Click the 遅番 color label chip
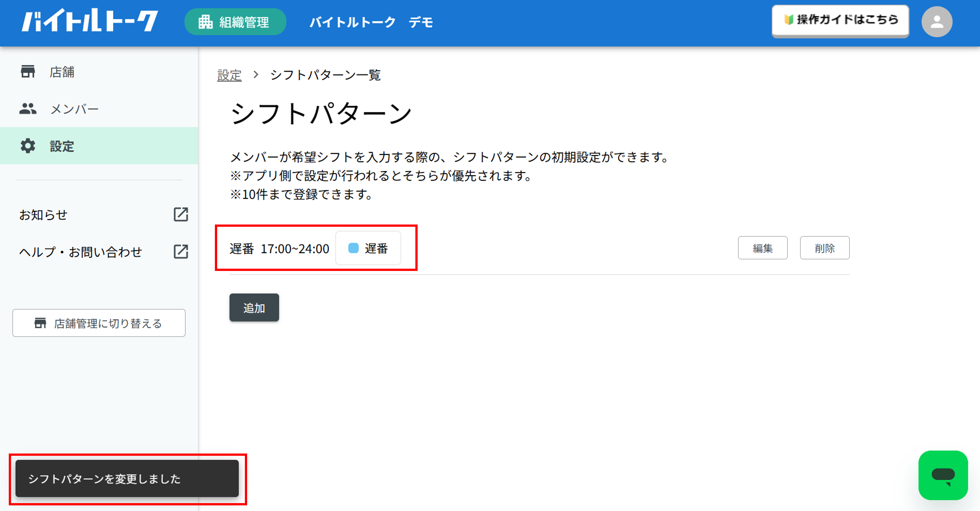 point(368,248)
